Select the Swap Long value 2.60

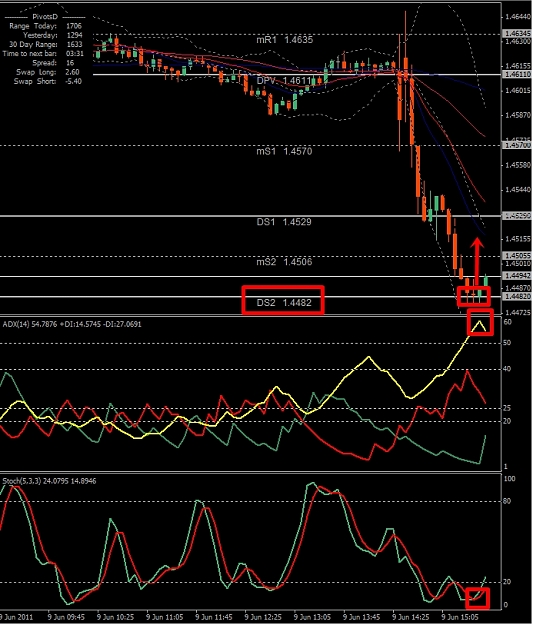click(72, 72)
